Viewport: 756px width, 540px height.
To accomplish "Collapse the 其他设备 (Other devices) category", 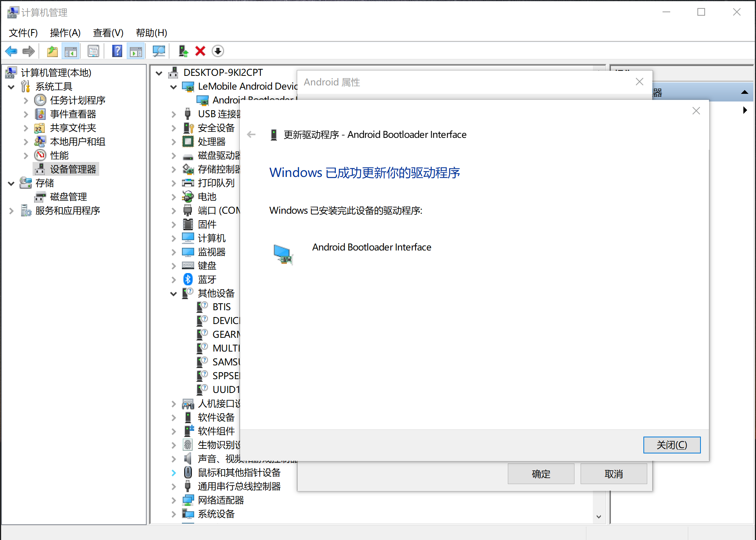I will 174,293.
